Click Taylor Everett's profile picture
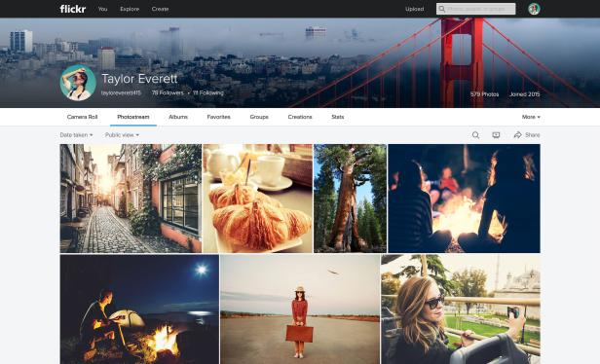This screenshot has height=364, width=600. pyautogui.click(x=78, y=83)
